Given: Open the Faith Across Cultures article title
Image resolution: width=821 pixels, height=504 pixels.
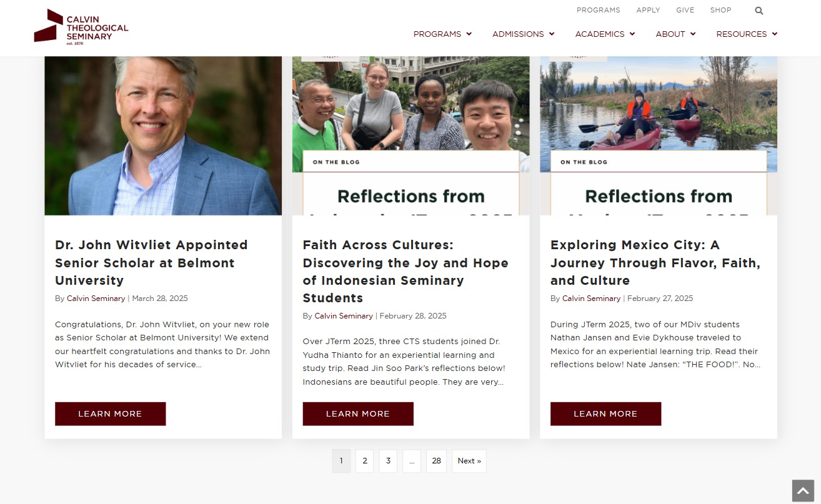Looking at the screenshot, I should (406, 271).
